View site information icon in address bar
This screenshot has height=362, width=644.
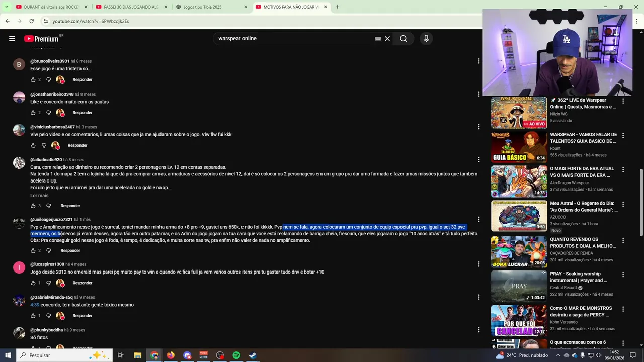click(46, 21)
